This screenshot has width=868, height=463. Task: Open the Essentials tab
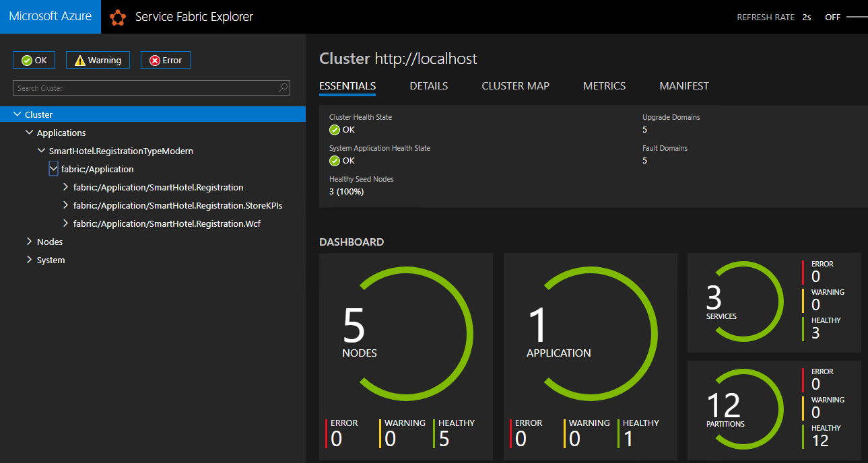click(x=347, y=86)
